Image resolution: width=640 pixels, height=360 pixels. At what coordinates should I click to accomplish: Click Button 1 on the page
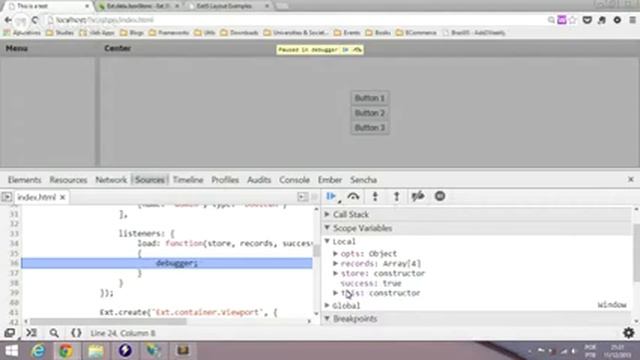(x=370, y=98)
